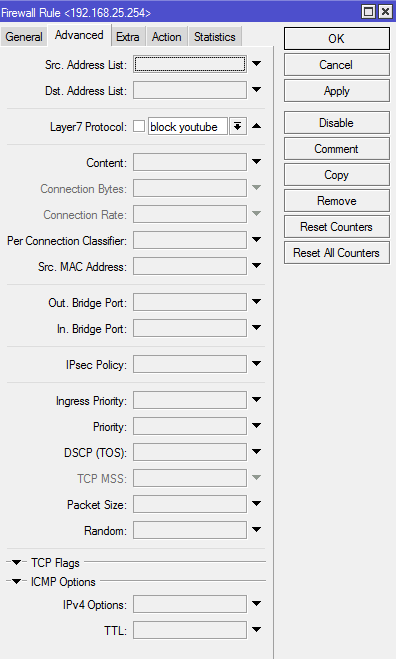Expand the Ingress Priority field

256,399
